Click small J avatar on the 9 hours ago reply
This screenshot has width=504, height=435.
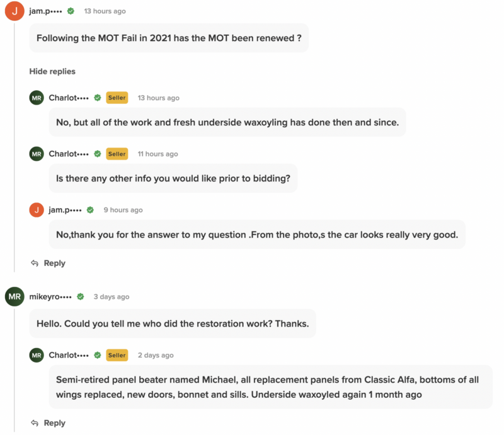click(37, 210)
